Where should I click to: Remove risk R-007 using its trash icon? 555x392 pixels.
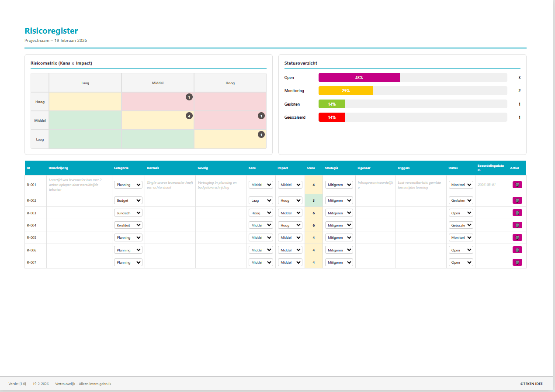coord(517,262)
